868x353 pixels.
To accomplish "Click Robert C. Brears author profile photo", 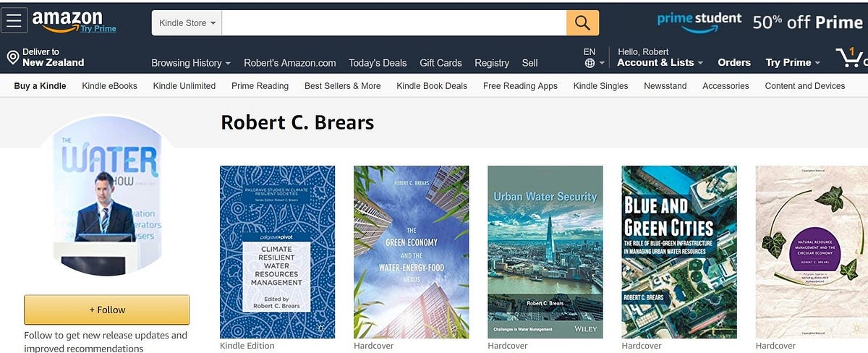I will [107, 195].
